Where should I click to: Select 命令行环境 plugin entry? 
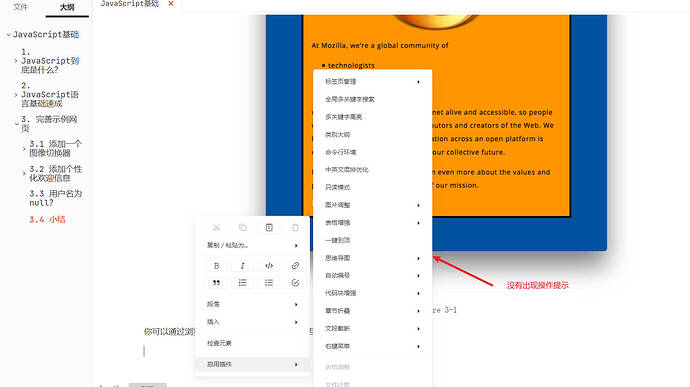372,152
